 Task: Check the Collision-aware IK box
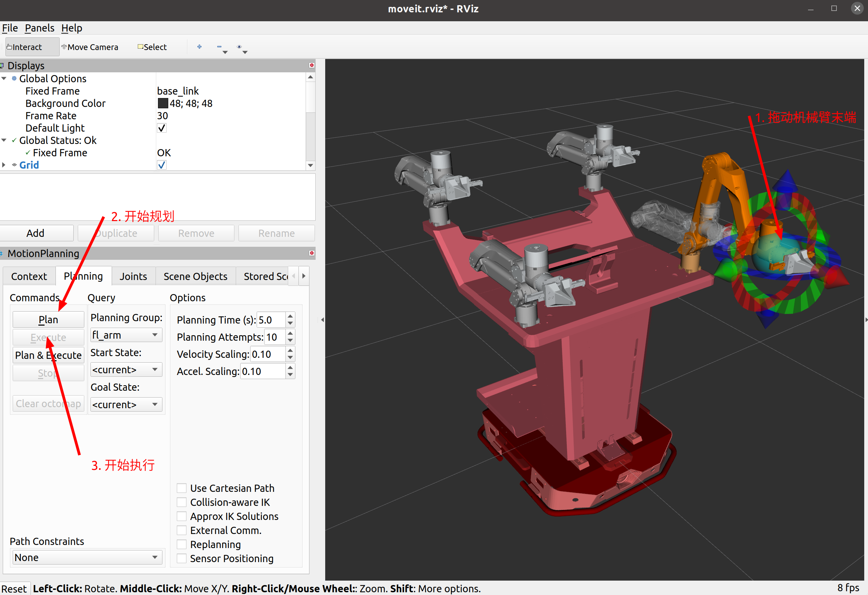pos(182,502)
